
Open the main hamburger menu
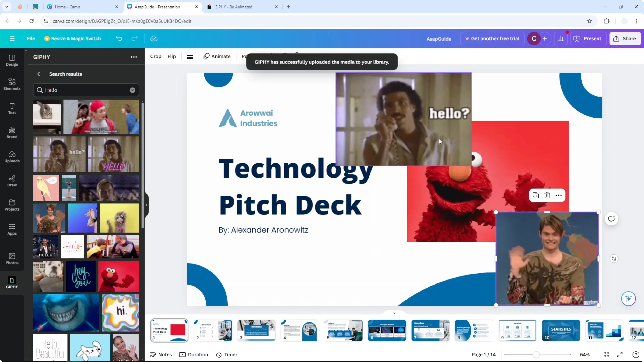click(12, 38)
